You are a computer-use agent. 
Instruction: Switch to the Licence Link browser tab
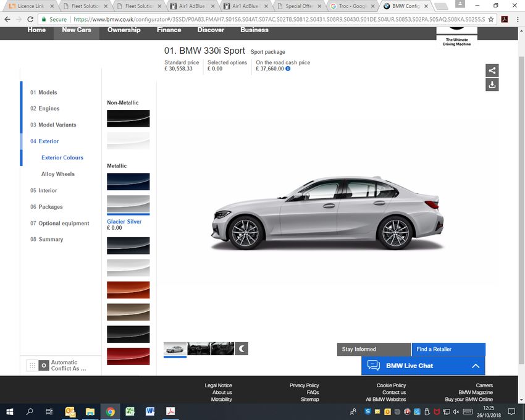coord(31,6)
